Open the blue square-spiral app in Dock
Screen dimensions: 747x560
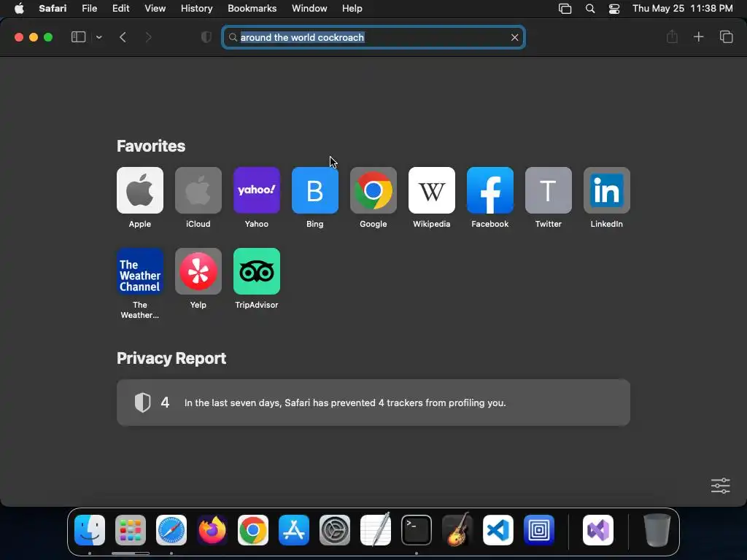(x=539, y=530)
